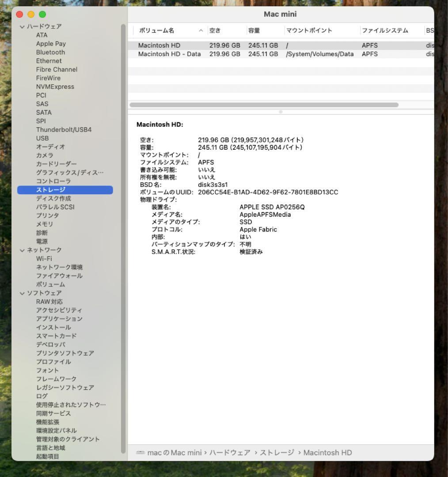This screenshot has width=448, height=477.
Task: Open ファイアウォール info
Action: tap(59, 276)
